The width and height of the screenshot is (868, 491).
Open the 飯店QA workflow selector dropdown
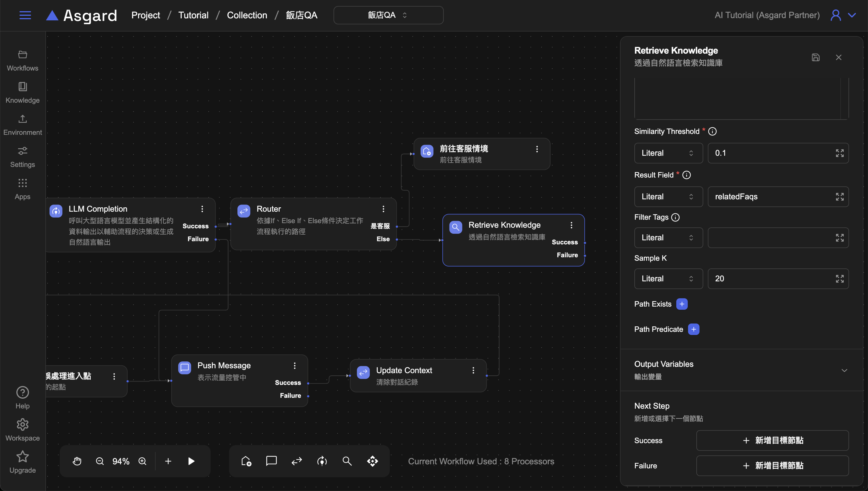[x=388, y=15]
